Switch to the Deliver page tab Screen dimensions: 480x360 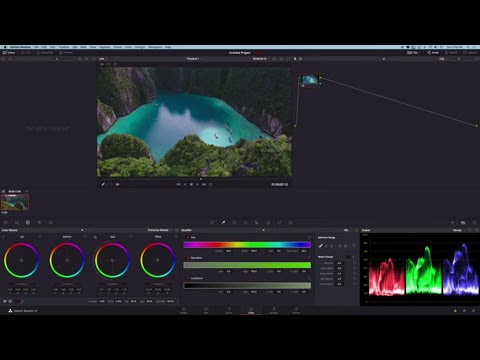pyautogui.click(x=296, y=311)
